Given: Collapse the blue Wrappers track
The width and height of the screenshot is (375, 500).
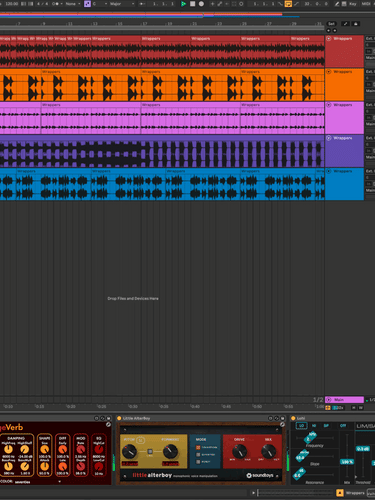Looking at the screenshot, I should click(x=329, y=171).
